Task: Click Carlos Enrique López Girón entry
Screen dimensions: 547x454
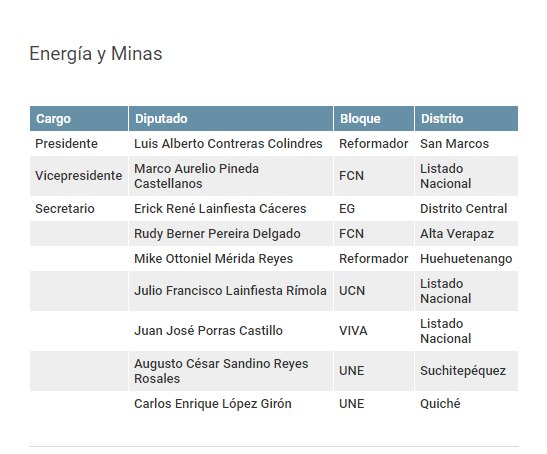Action: (213, 404)
